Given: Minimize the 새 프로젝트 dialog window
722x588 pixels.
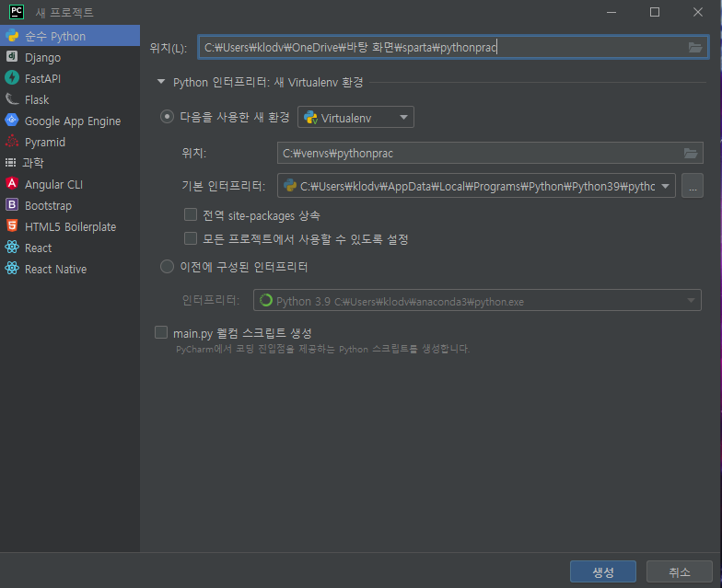Looking at the screenshot, I should pyautogui.click(x=611, y=12).
